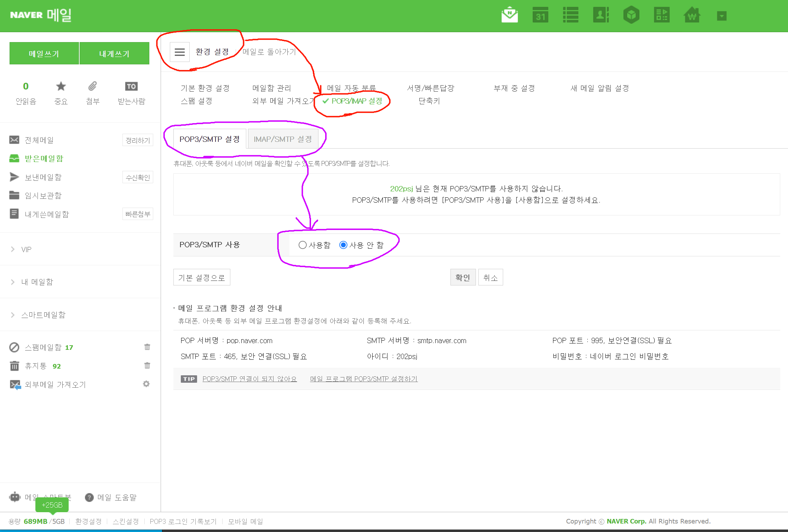Filter mails with the 첨부 paperclip icon
Viewport: 788px width, 532px height.
coord(93,86)
